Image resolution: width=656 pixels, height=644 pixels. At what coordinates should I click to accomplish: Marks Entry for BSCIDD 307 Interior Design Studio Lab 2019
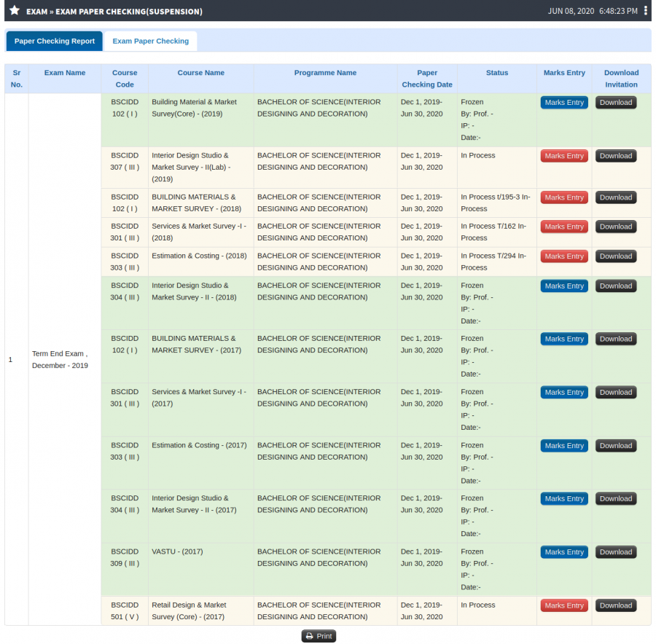click(564, 156)
